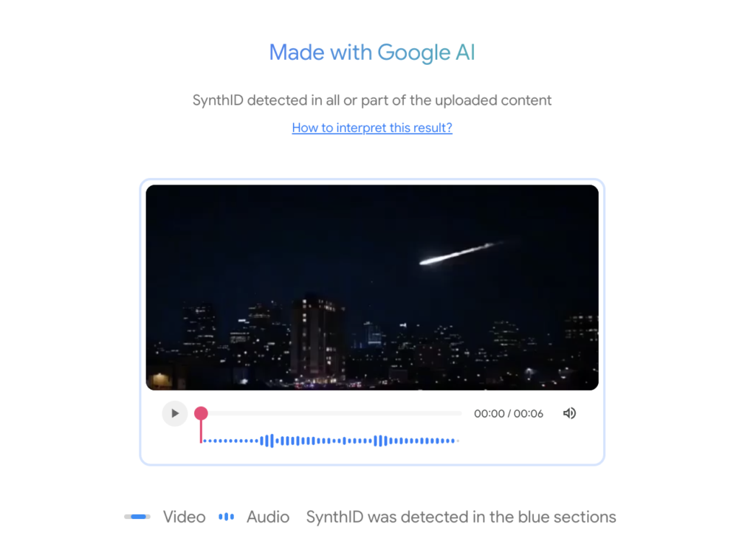Mute audio using the speaker icon
The height and width of the screenshot is (558, 756).
point(569,413)
